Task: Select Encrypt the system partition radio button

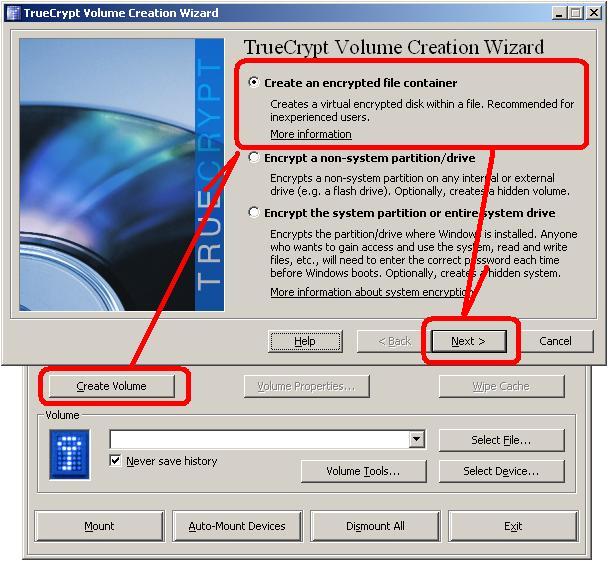Action: [254, 213]
